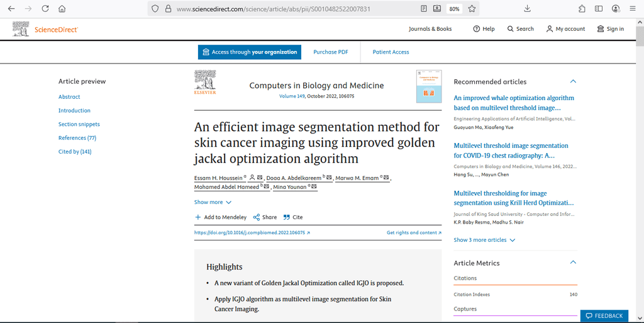Collapse the Recommended articles panel
644x323 pixels.
coord(573,81)
